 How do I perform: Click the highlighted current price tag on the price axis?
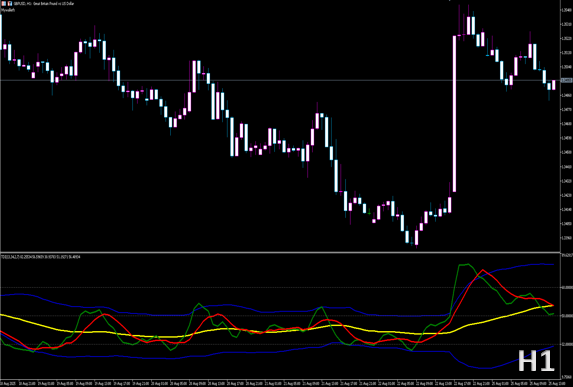click(x=566, y=80)
